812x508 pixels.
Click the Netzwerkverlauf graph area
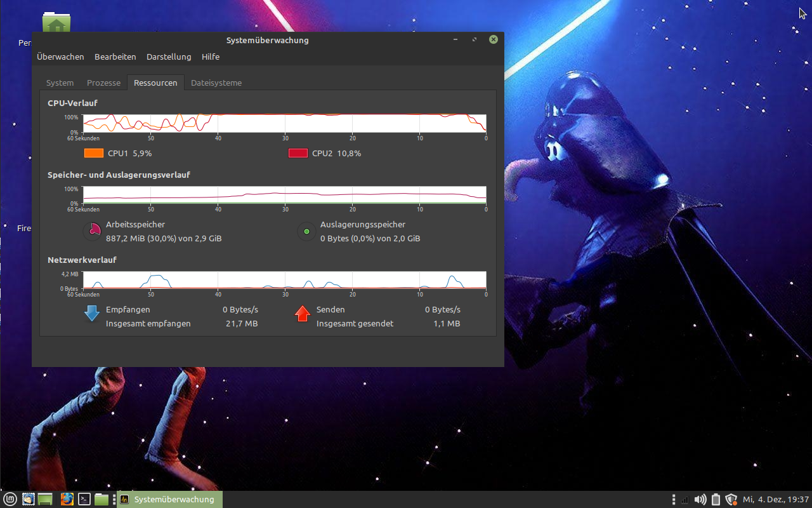pyautogui.click(x=285, y=280)
